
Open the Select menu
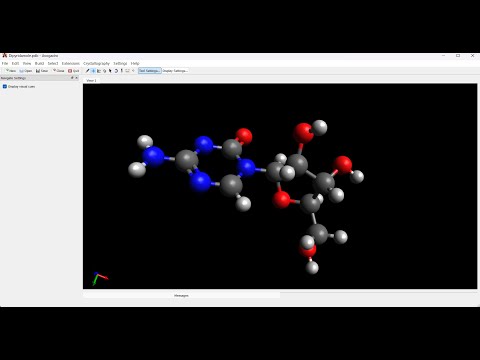(53, 63)
